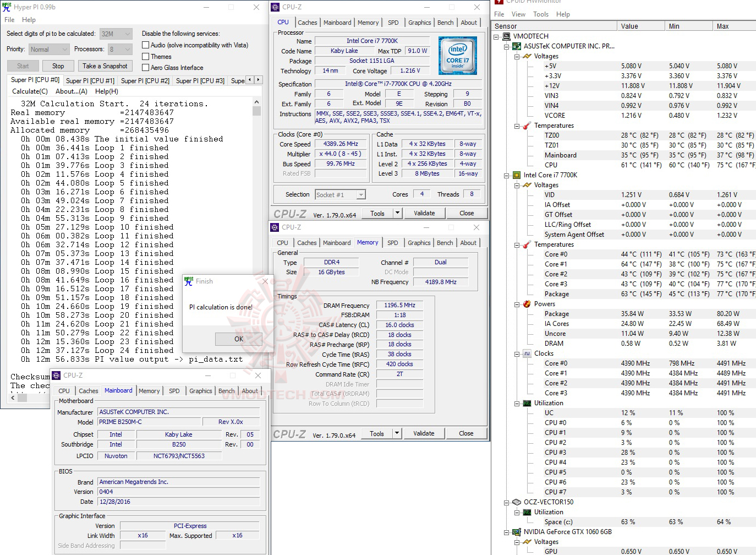Viewport: 756px width, 555px height.
Task: Click OK in the Finish dialog
Action: (239, 339)
